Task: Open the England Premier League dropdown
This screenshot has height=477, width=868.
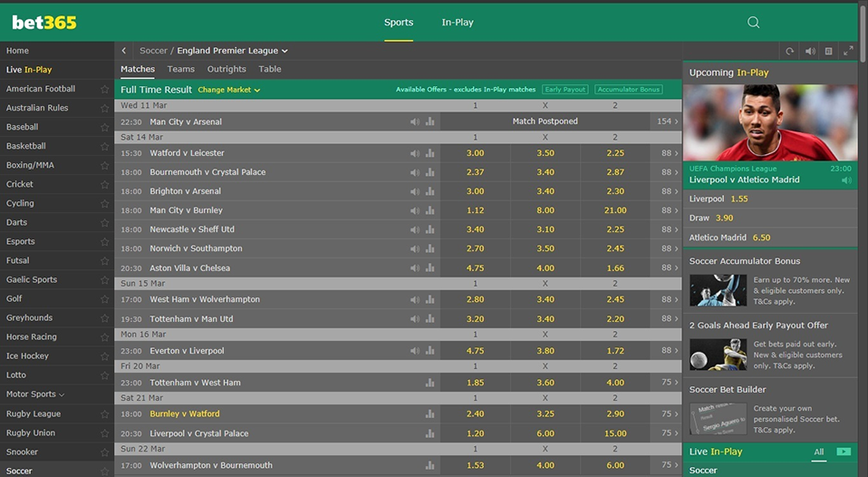Action: (233, 51)
